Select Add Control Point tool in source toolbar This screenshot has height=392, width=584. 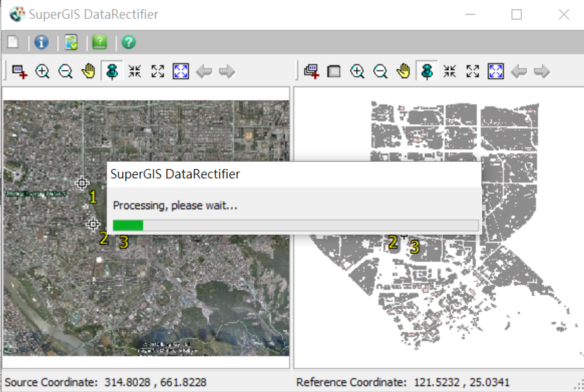pos(20,71)
